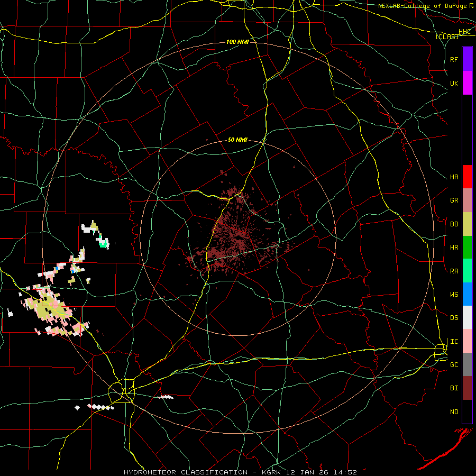Click the RF purple legend swatch
Viewport: 476px width, 476px height.
(x=467, y=59)
